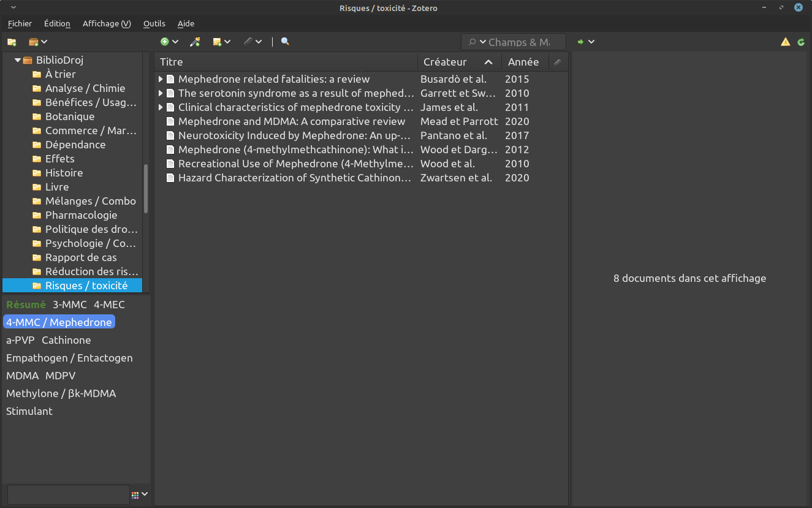The image size is (812, 508).
Task: Collapse the BiblioDroj library tree
Action: [18, 60]
